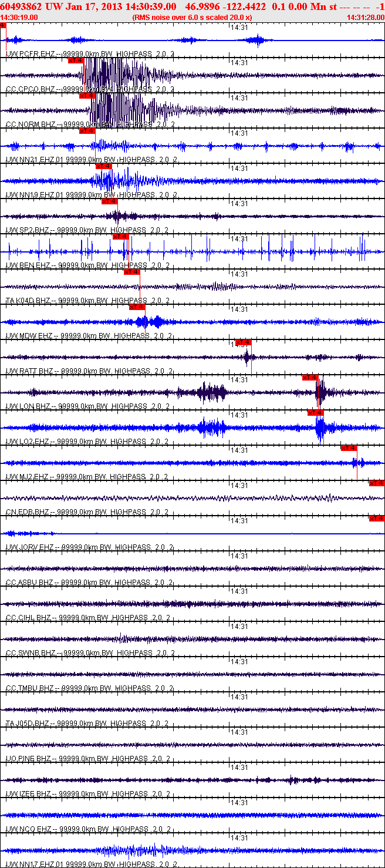
Task: Click the red pick flag on the EDB trace
Action: coord(377,483)
